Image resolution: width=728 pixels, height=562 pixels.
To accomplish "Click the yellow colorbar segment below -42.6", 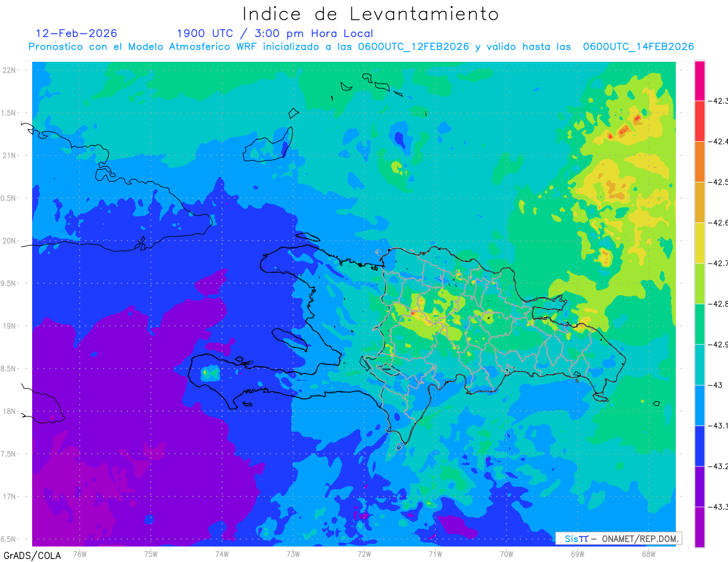I will (x=699, y=243).
